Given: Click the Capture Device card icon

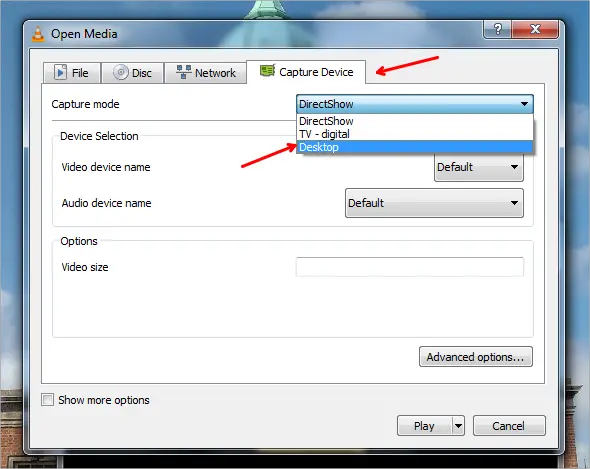Looking at the screenshot, I should (268, 70).
